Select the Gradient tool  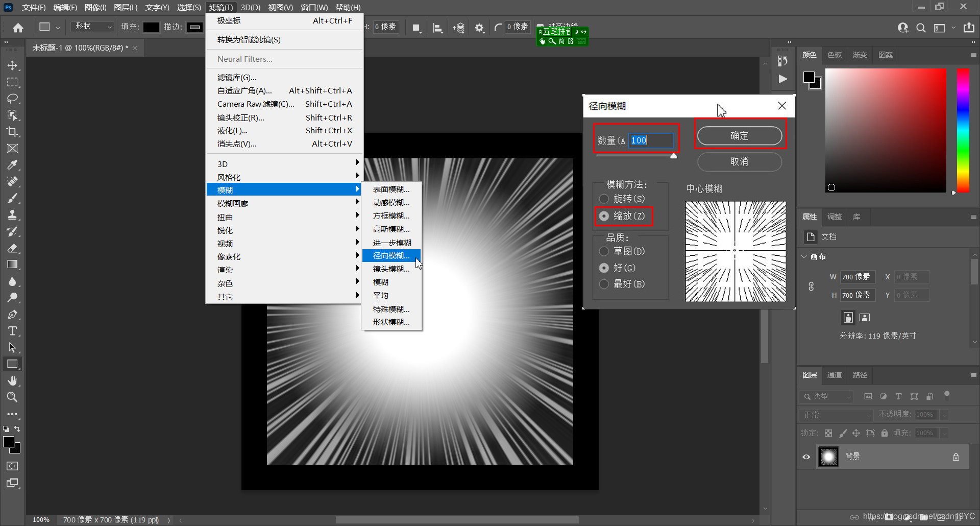12,265
